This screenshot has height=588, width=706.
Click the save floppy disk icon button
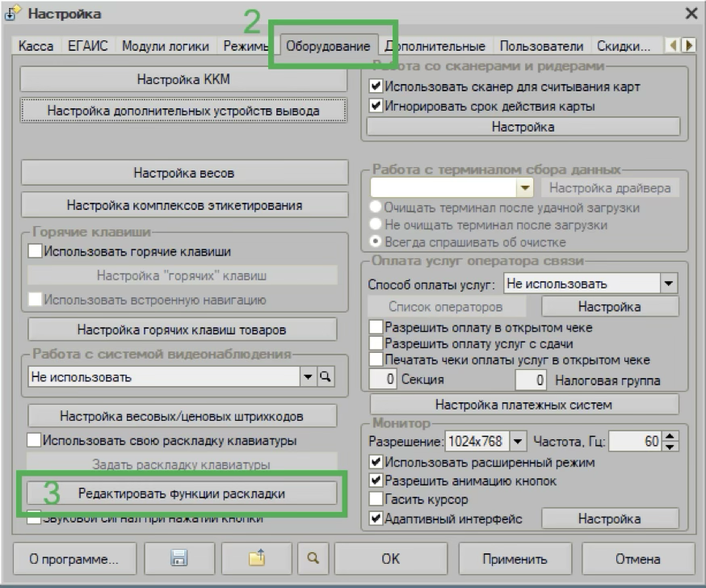point(179,559)
